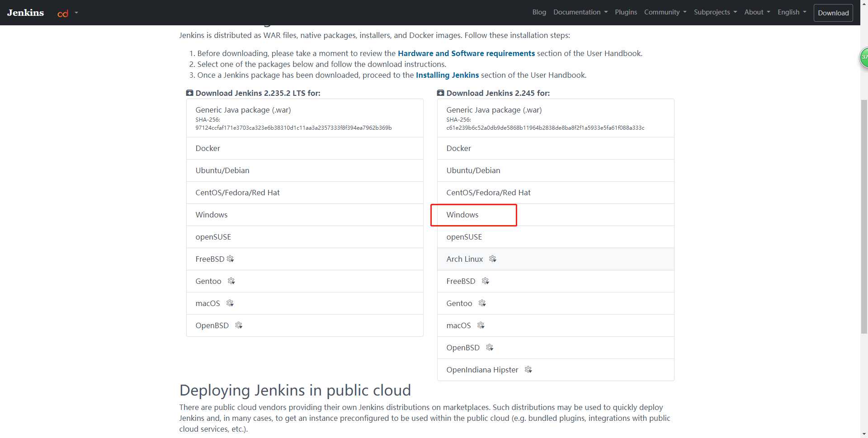This screenshot has height=438, width=868.
Task: Click Arch Linux third-party icon
Action: [x=493, y=259]
